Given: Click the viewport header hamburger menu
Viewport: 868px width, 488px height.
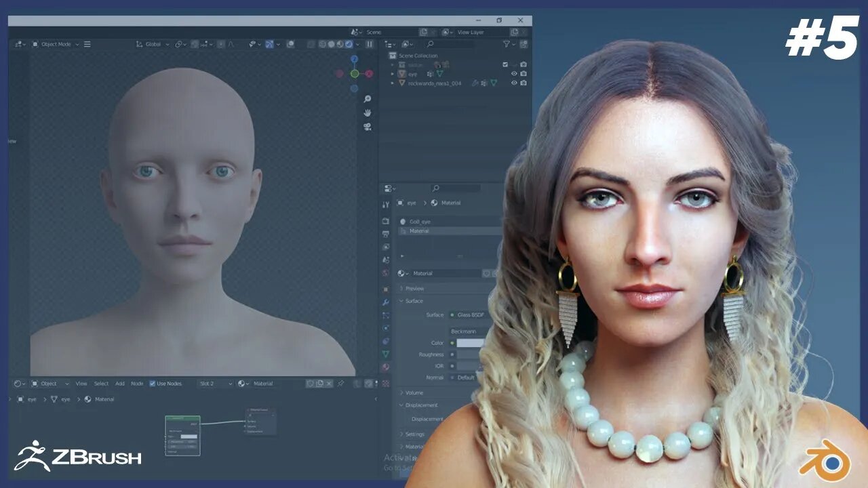Looking at the screenshot, I should click(x=87, y=44).
